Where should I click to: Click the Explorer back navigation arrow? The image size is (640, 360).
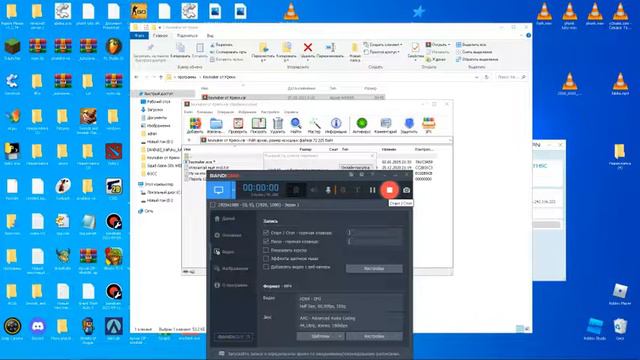[x=136, y=77]
